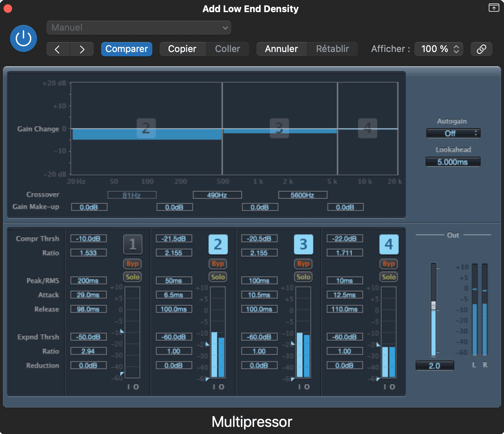Click the next preset arrow

pyautogui.click(x=82, y=49)
